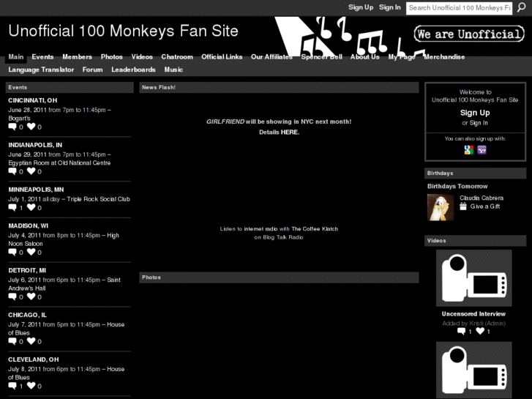Image resolution: width=532 pixels, height=399 pixels.
Task: Open comments for Madison, WI event
Action: [12, 253]
